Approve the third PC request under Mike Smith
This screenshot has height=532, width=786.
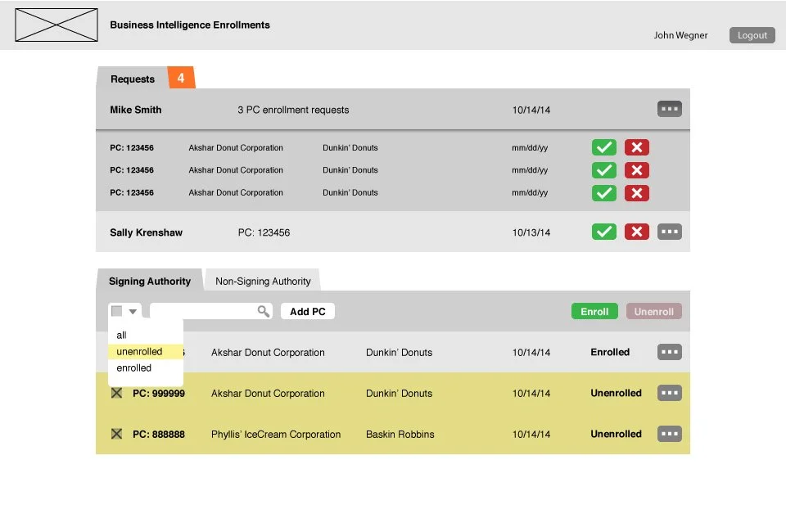[604, 192]
